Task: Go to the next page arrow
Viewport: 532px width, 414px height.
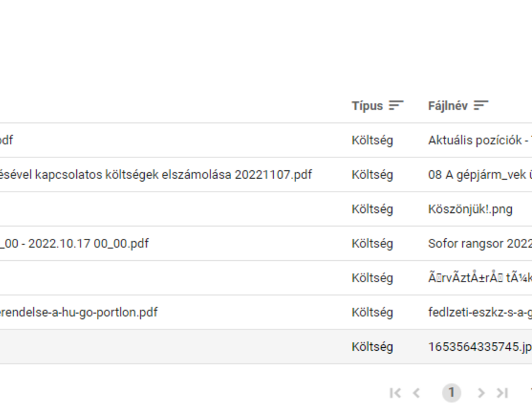Action: [481, 393]
